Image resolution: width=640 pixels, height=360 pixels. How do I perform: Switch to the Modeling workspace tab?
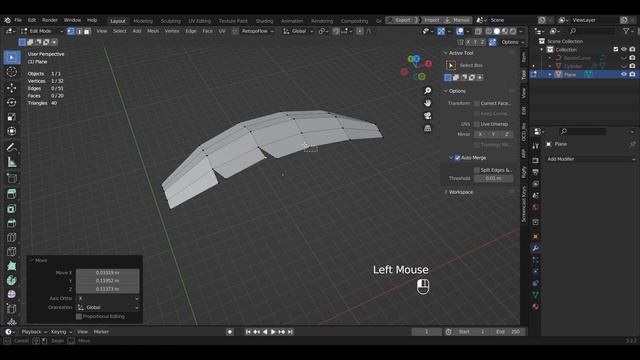tap(143, 21)
